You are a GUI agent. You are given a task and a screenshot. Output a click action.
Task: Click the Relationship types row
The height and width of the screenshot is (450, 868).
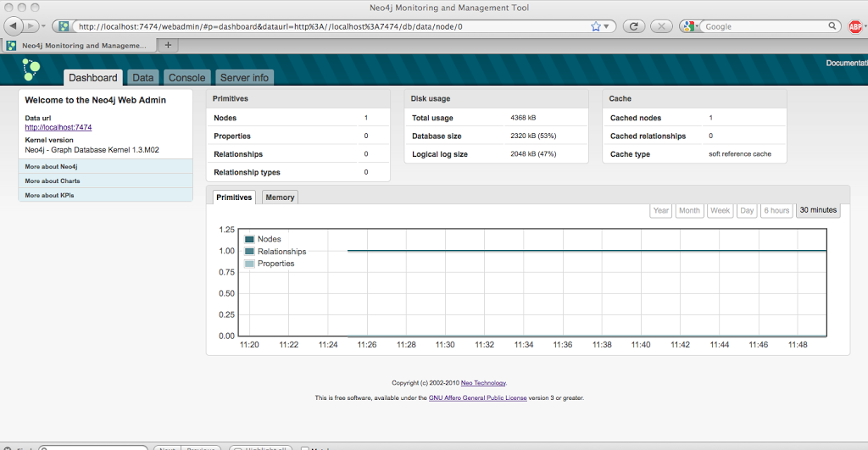click(x=298, y=172)
